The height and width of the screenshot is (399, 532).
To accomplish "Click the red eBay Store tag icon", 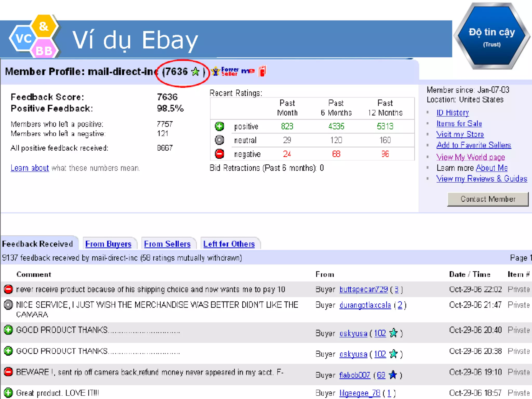I will point(262,71).
